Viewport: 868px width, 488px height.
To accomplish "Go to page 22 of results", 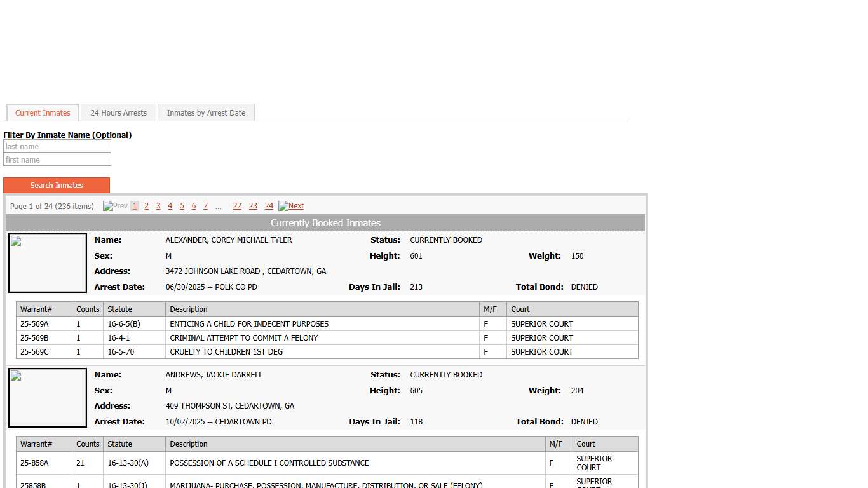I will click(236, 206).
